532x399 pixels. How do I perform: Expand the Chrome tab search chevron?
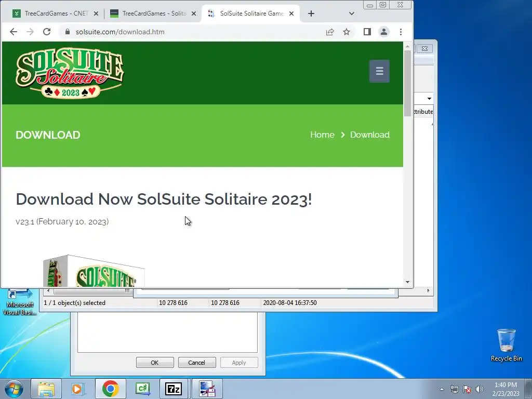[352, 14]
